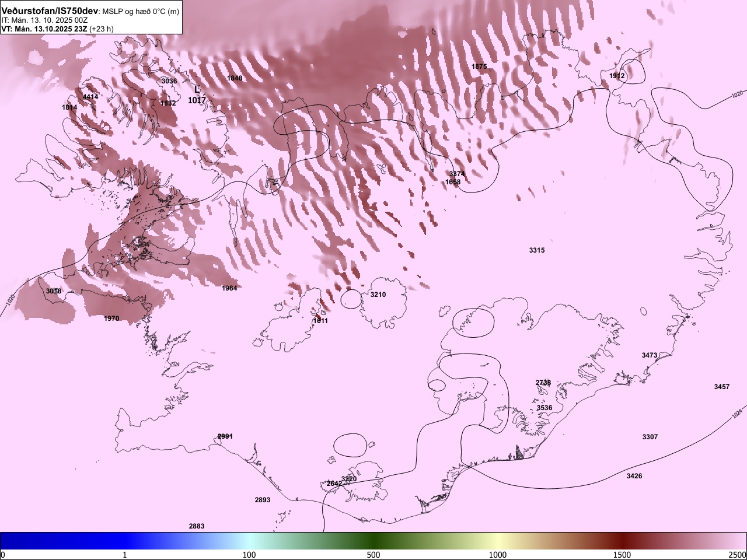747x560 pixels.
Task: Click the 4414 height value
Action: [90, 97]
